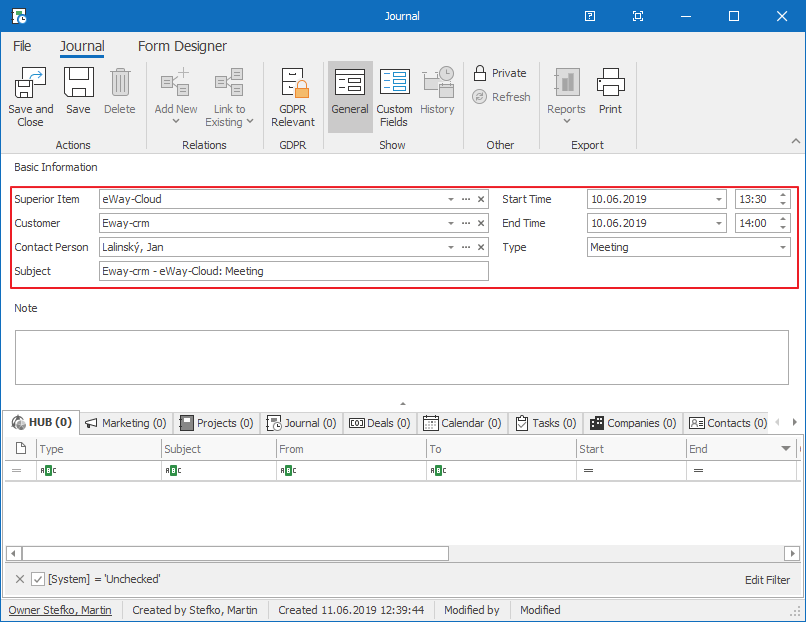Click into the Subject text field
806x622 pixels.
(294, 271)
